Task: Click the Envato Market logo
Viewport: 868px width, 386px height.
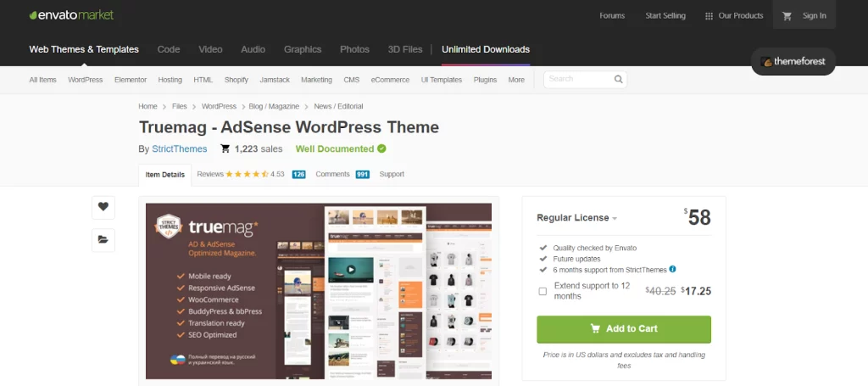Action: pyautogui.click(x=71, y=15)
